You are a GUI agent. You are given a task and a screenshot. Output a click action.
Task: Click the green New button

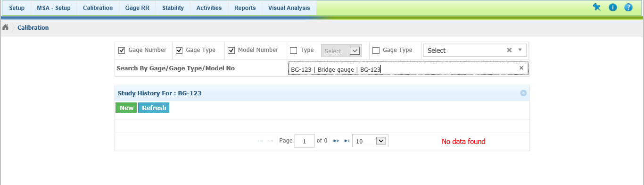pyautogui.click(x=126, y=108)
